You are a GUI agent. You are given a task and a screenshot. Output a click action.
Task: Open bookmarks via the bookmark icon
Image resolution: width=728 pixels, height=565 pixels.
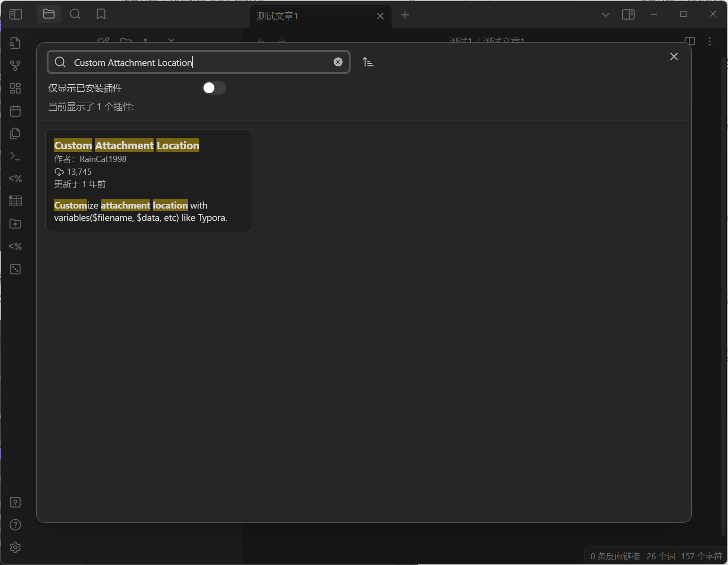[x=101, y=14]
